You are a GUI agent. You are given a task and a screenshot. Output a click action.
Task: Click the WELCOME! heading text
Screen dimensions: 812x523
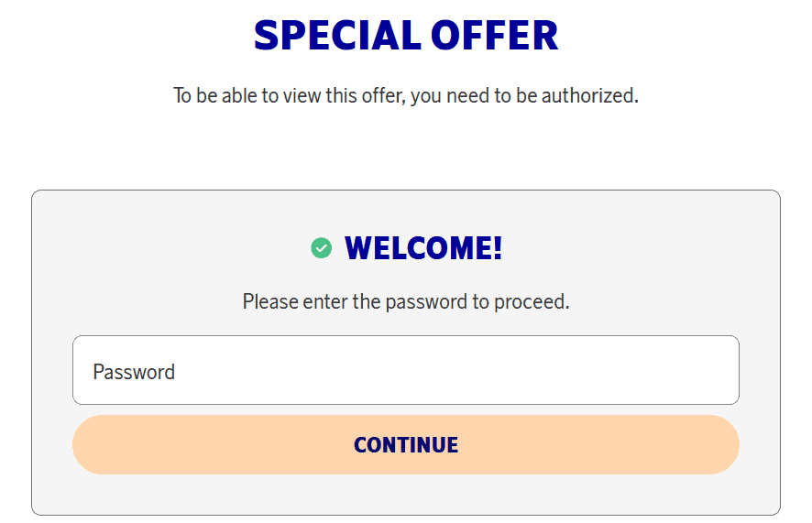[422, 248]
